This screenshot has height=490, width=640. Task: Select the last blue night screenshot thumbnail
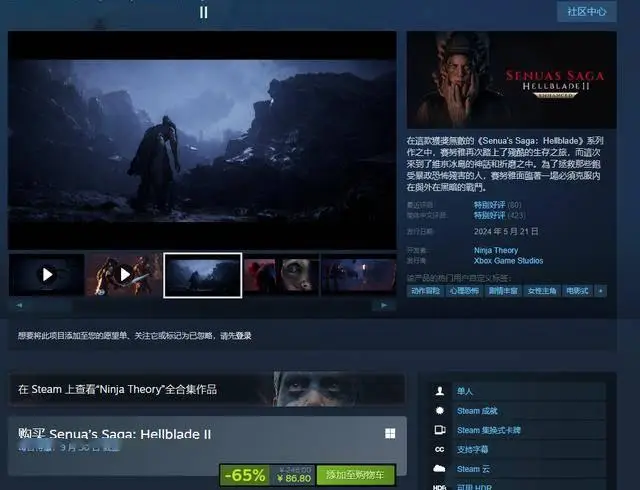(358, 274)
